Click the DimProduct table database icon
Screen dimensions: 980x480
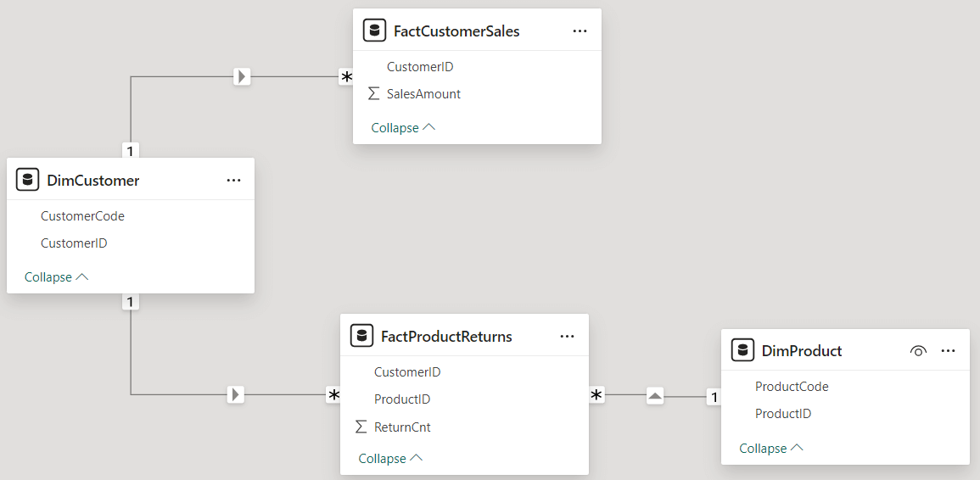tap(742, 351)
